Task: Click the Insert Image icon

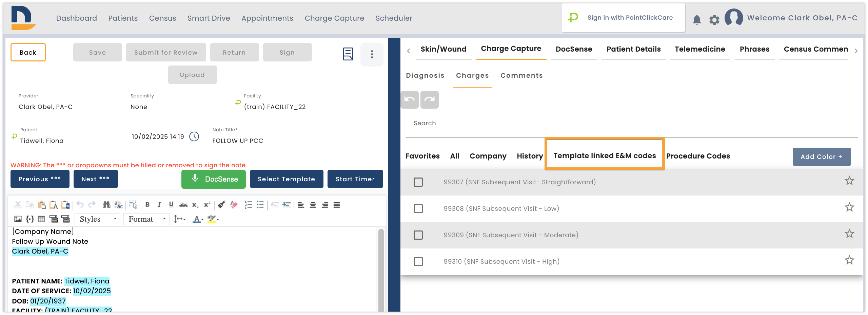Action: click(18, 219)
